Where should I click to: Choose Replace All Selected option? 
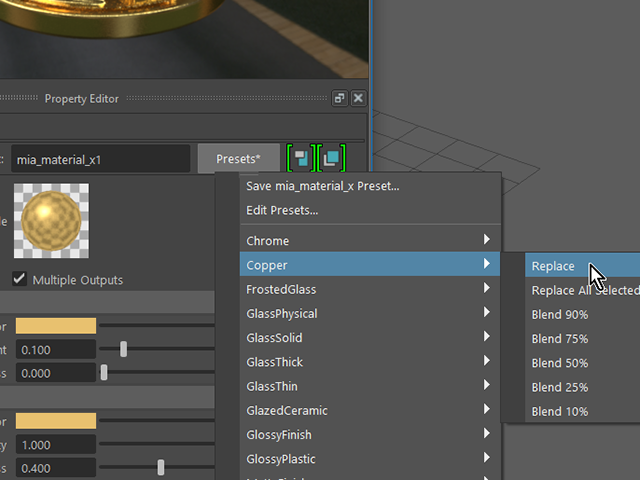[x=582, y=290]
